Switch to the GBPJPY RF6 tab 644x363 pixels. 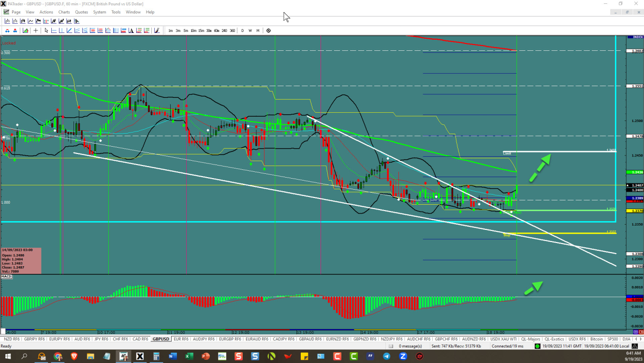(34, 339)
